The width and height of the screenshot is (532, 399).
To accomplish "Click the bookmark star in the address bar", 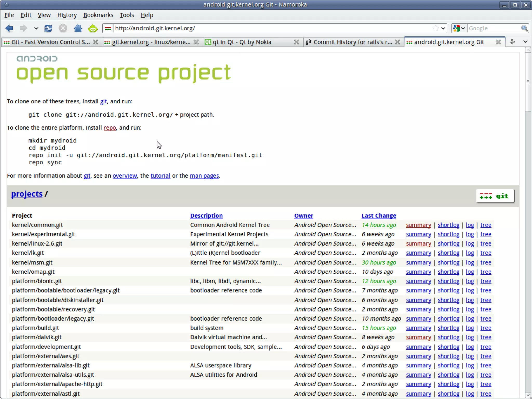I will click(x=436, y=28).
